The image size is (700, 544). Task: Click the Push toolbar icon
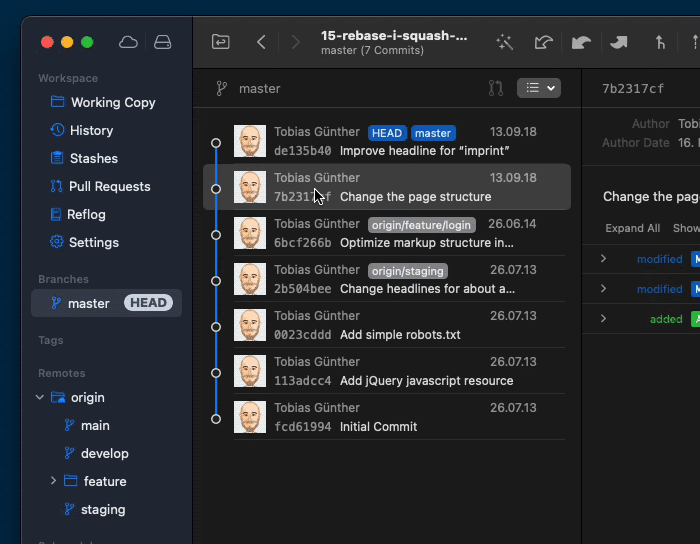[619, 42]
